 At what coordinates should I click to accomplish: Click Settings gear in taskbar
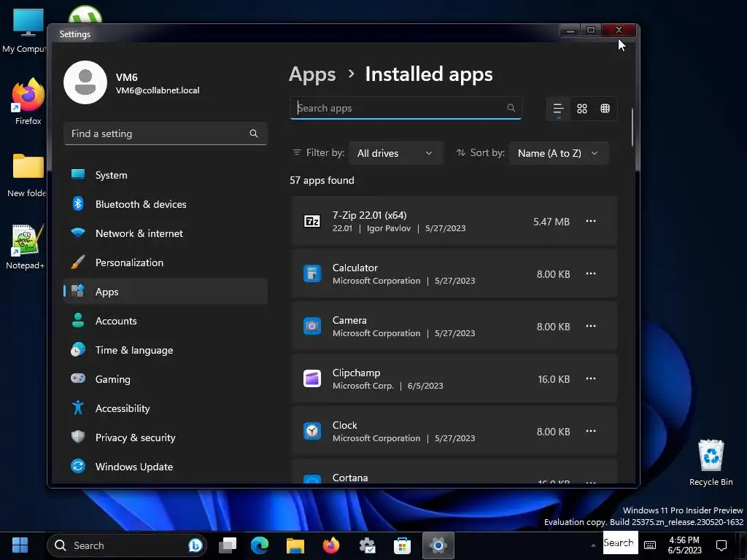[x=438, y=545]
